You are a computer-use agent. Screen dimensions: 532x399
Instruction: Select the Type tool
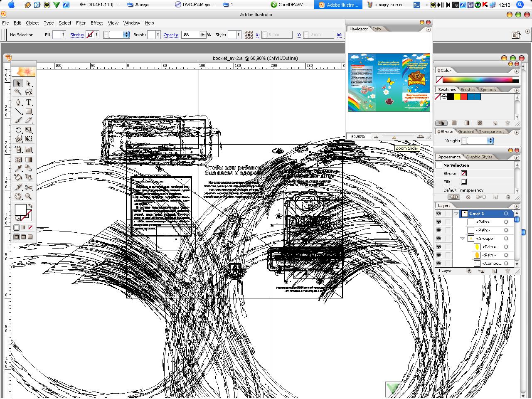(29, 102)
